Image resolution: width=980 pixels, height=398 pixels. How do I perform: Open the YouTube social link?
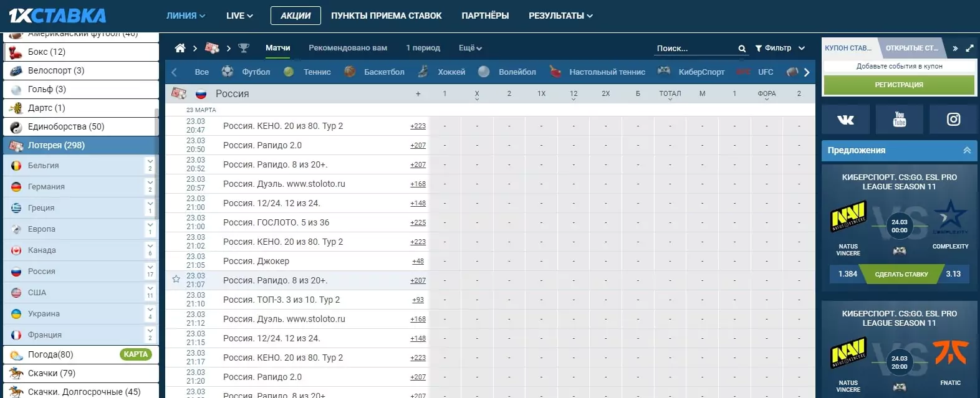coord(899,120)
